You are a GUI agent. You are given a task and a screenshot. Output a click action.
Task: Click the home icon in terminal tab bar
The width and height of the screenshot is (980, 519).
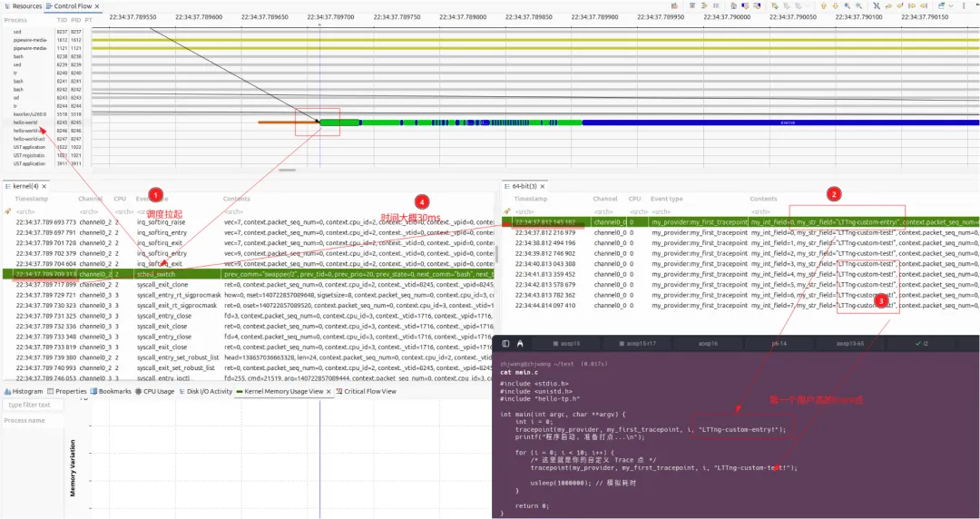[520, 344]
